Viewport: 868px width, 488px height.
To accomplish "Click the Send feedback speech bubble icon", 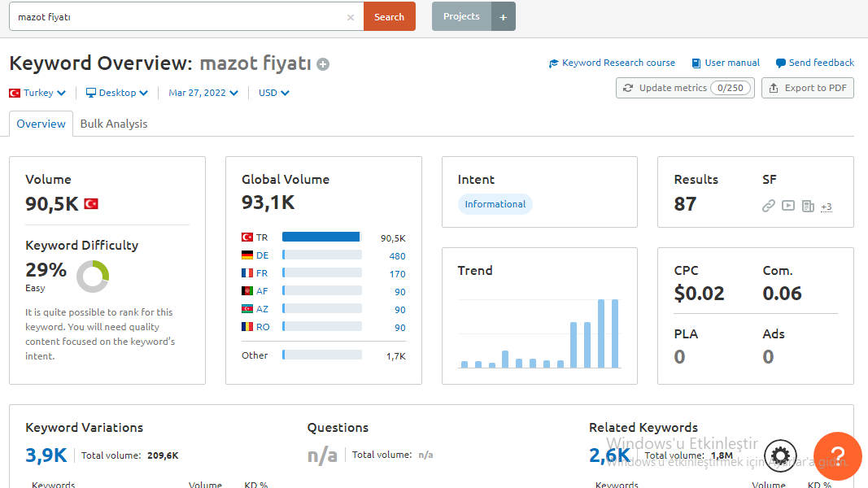I will (780, 63).
